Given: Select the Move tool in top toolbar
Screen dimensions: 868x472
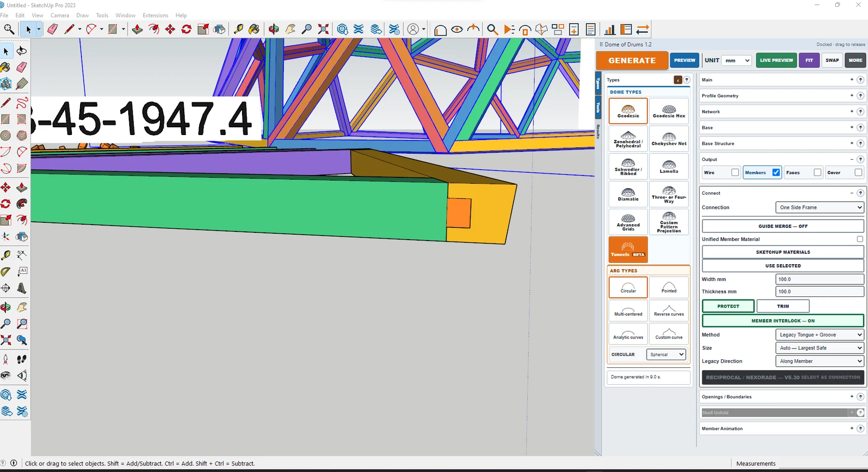Looking at the screenshot, I should click(170, 29).
